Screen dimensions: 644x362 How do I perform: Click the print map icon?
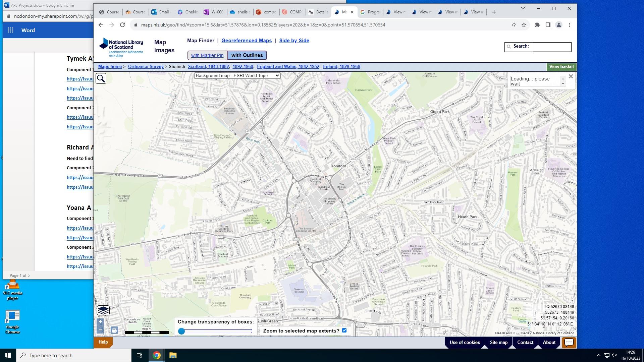pos(114,330)
